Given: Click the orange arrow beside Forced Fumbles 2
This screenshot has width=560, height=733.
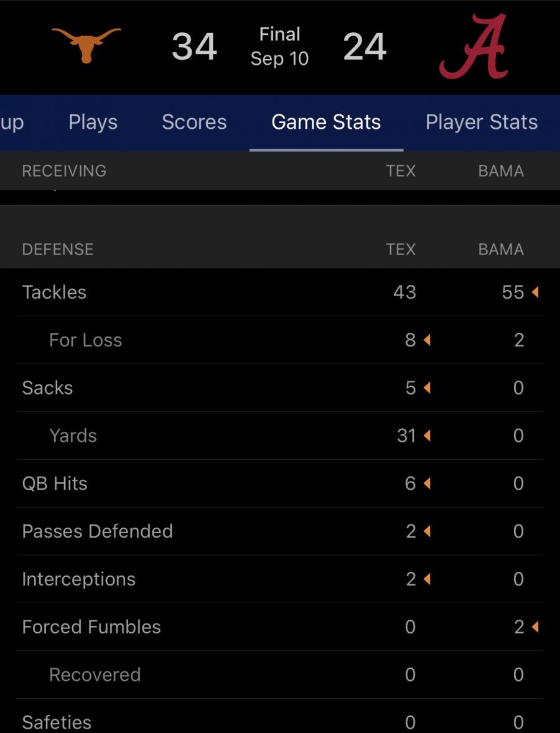Looking at the screenshot, I should coord(535,627).
